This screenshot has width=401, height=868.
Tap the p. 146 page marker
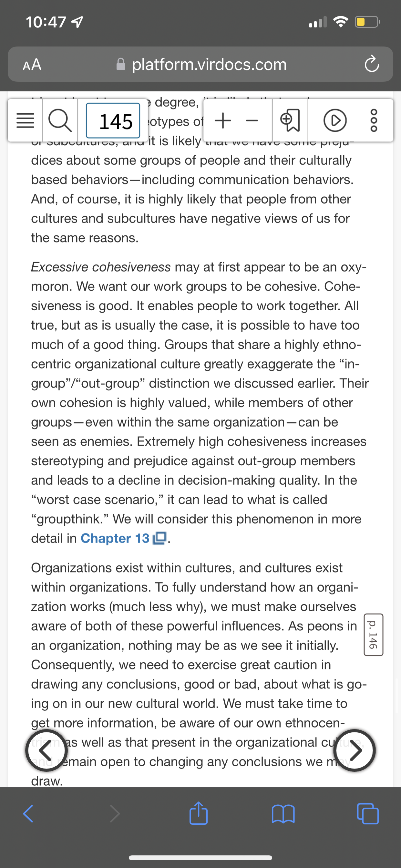[373, 635]
